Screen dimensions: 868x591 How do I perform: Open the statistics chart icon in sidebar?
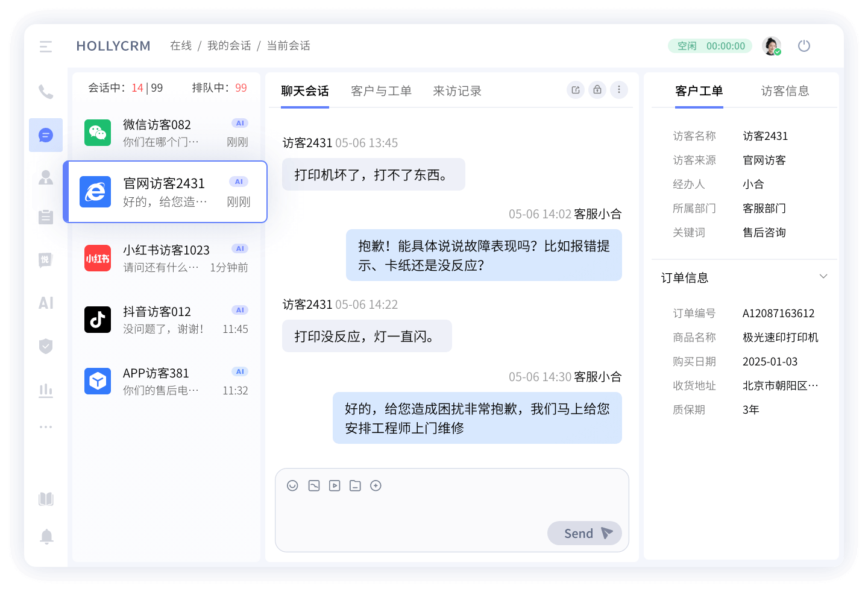point(46,390)
